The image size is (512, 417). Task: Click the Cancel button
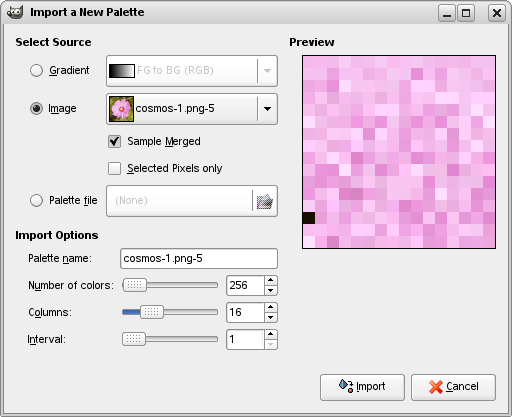(x=453, y=387)
